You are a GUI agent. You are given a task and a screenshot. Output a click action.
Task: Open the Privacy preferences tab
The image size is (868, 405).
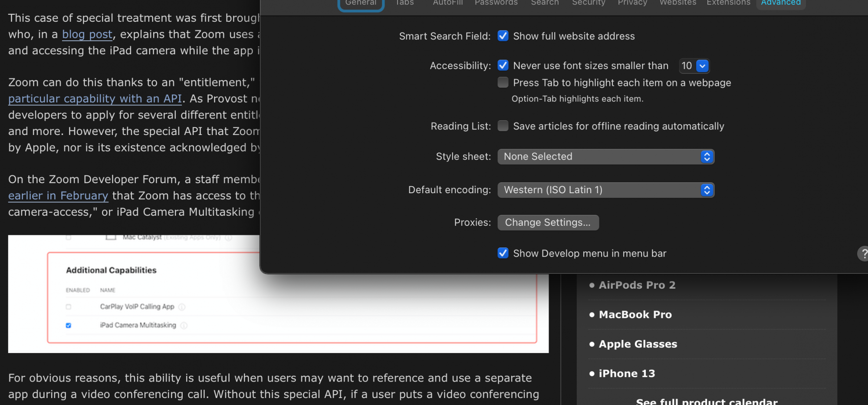(x=632, y=3)
